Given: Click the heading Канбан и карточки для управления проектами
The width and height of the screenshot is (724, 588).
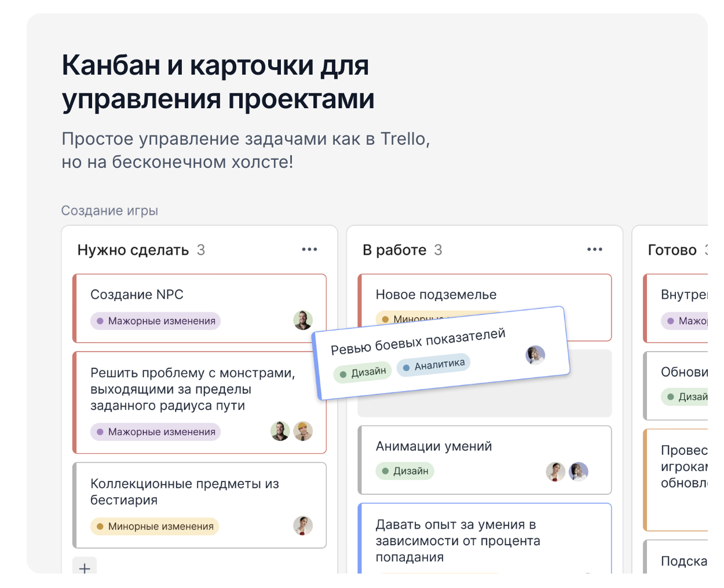Looking at the screenshot, I should point(218,82).
